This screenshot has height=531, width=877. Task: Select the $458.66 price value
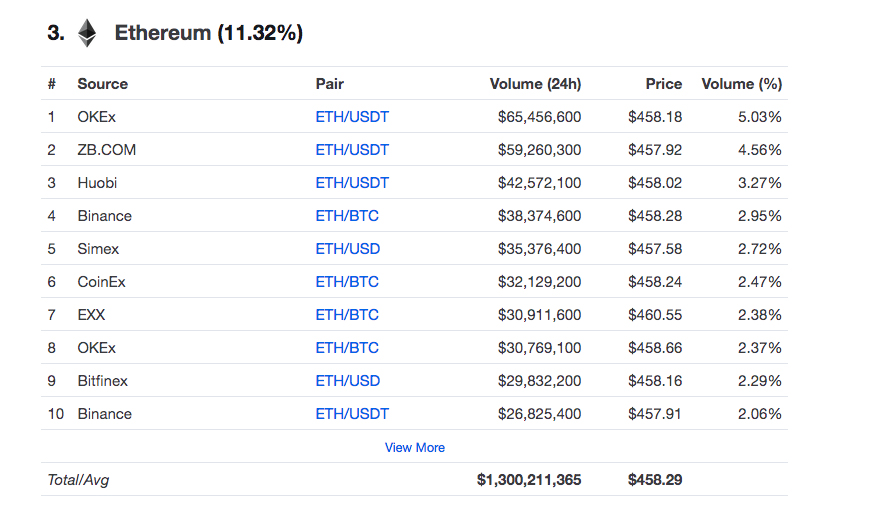click(655, 348)
